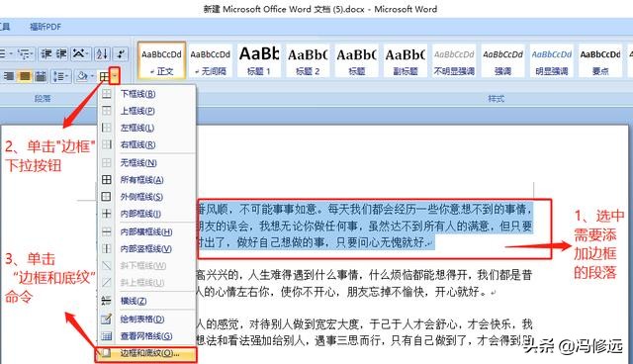Choose 斜上框线(U) menu item
Viewport: 633px width, 364px height.
coord(147,283)
